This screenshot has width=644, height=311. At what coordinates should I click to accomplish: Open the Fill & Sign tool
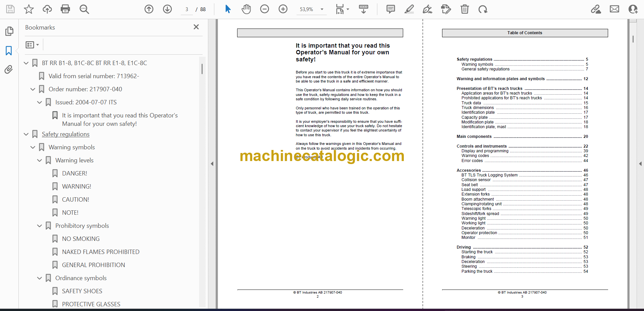(428, 9)
